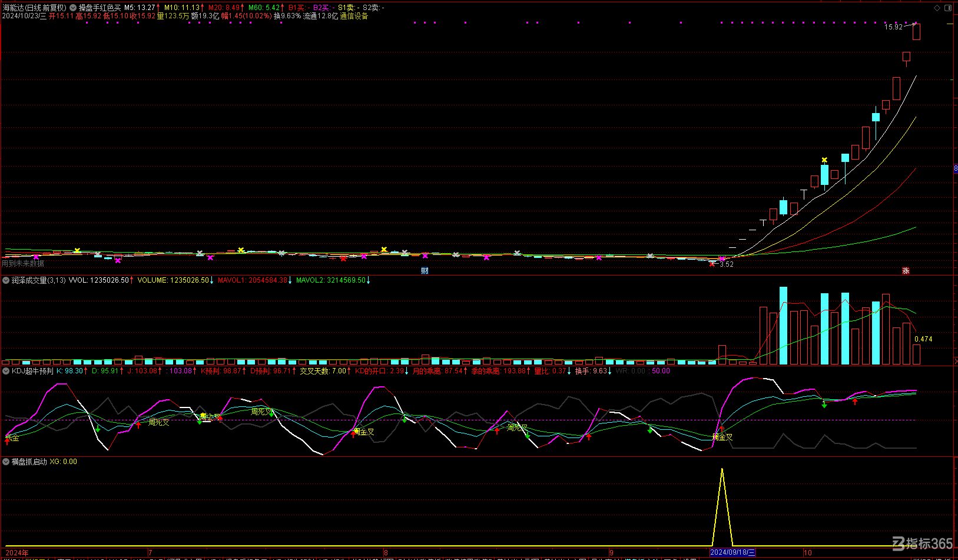The width and height of the screenshot is (958, 560).
Task: Click the diamond icon in the top-right corner
Action: 937,8
